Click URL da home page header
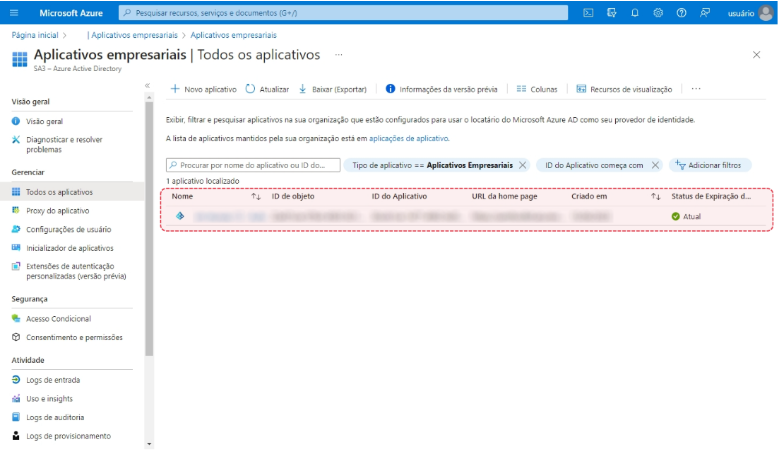Viewport: 779px width, 453px height. pyautogui.click(x=504, y=196)
